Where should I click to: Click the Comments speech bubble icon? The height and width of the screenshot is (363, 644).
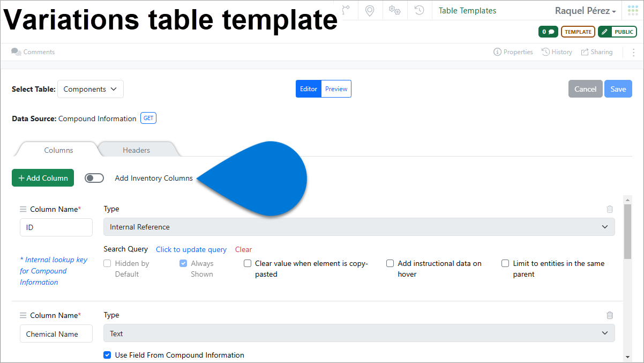pos(16,51)
